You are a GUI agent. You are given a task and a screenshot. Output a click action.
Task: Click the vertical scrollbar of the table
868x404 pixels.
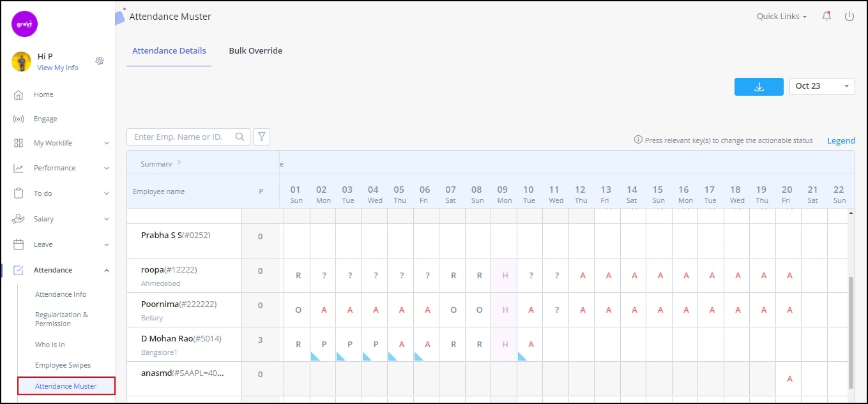pos(851,332)
